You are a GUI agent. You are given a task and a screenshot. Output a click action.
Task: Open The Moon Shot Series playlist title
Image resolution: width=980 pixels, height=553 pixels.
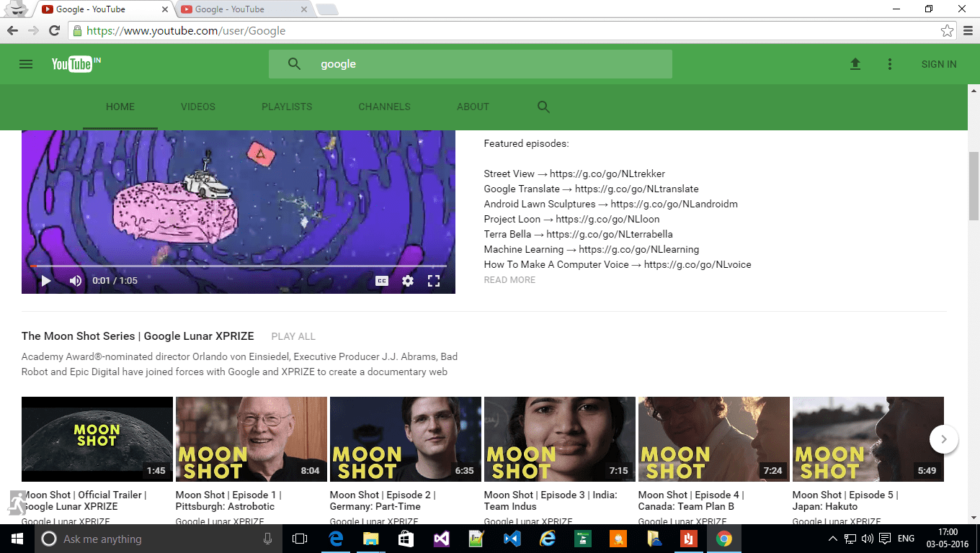(138, 336)
